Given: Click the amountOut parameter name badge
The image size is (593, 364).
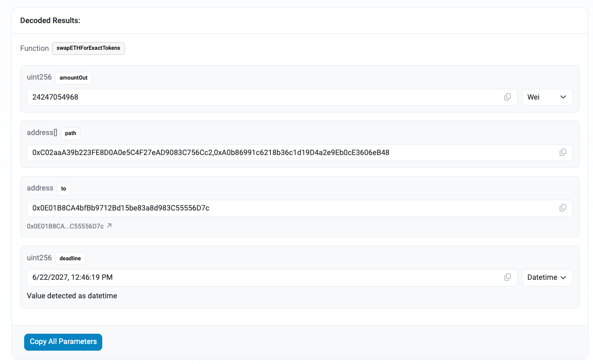Looking at the screenshot, I should pos(73,78).
